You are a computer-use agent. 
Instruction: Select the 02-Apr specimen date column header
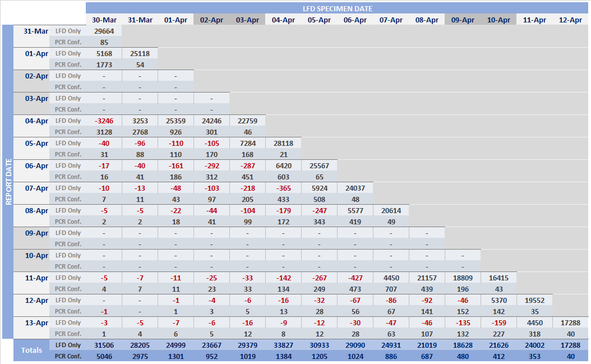[211, 20]
